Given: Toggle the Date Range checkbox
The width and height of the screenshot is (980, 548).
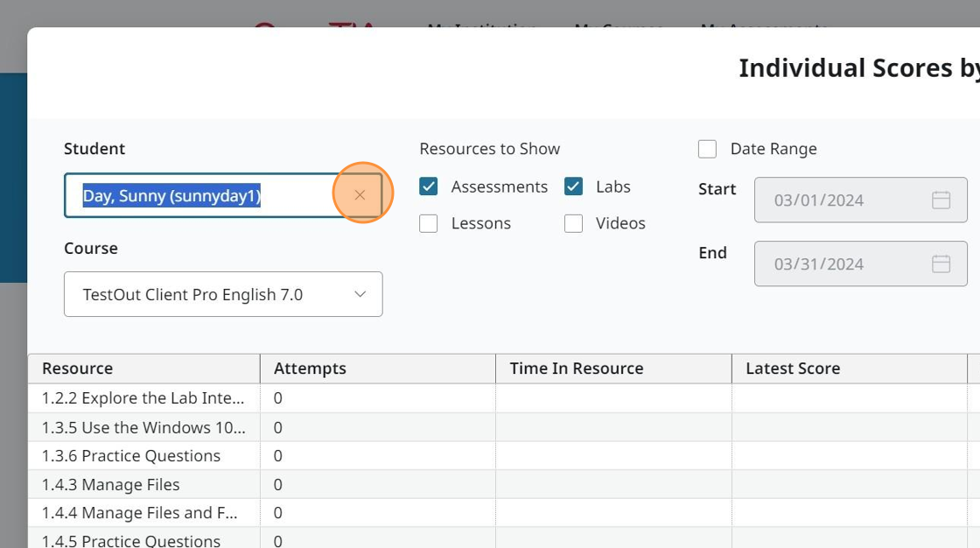Looking at the screenshot, I should [x=707, y=149].
